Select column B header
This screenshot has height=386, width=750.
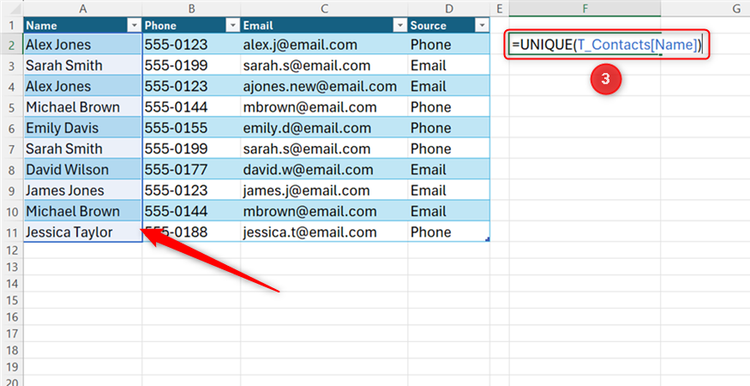tap(191, 8)
